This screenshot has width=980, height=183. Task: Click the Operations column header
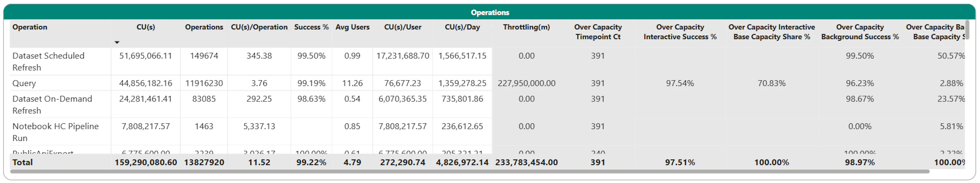click(x=204, y=27)
